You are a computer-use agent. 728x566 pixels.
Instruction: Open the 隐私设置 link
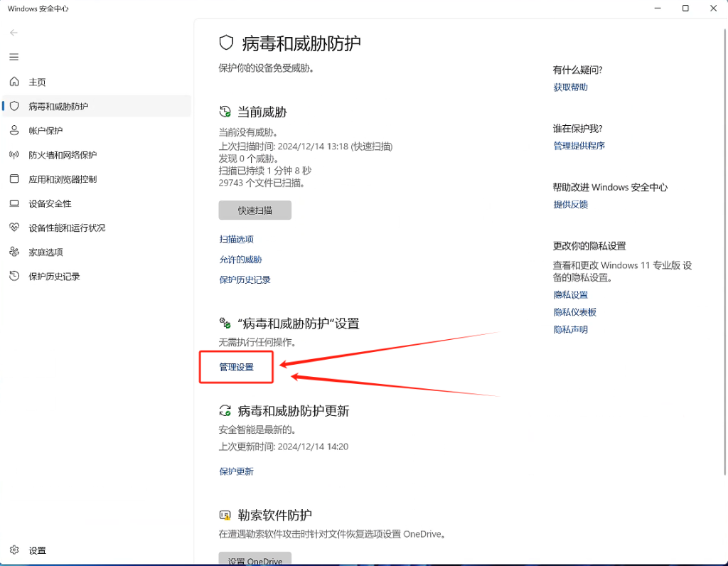pyautogui.click(x=571, y=295)
